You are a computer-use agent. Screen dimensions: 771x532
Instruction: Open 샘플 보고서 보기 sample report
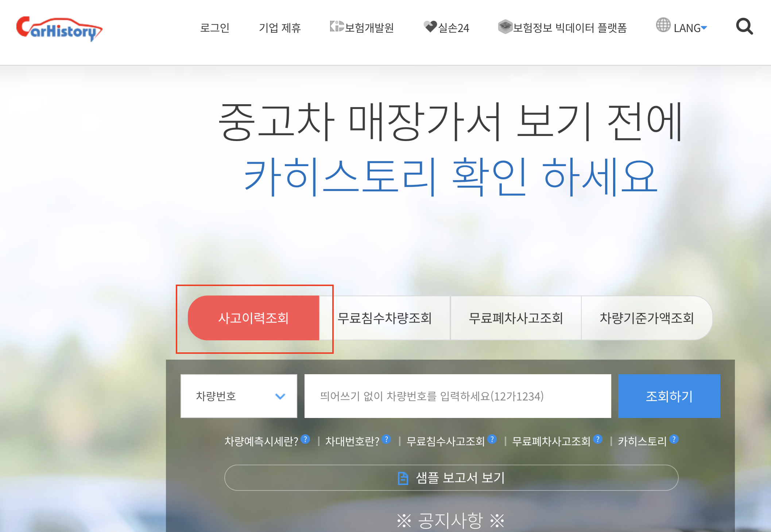[x=451, y=478]
